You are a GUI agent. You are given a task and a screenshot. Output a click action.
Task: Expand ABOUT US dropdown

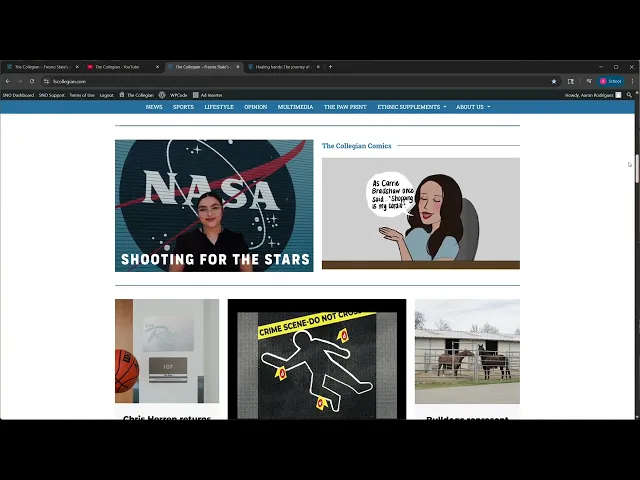click(x=473, y=107)
